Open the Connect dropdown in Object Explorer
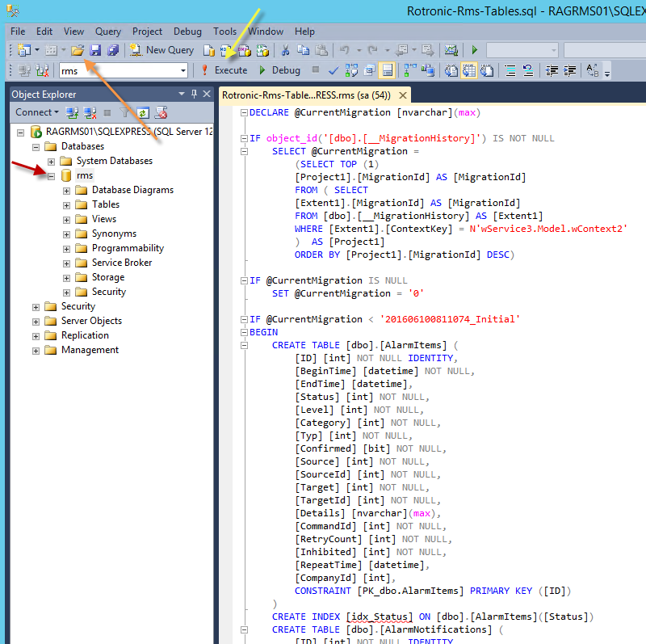 (x=37, y=112)
